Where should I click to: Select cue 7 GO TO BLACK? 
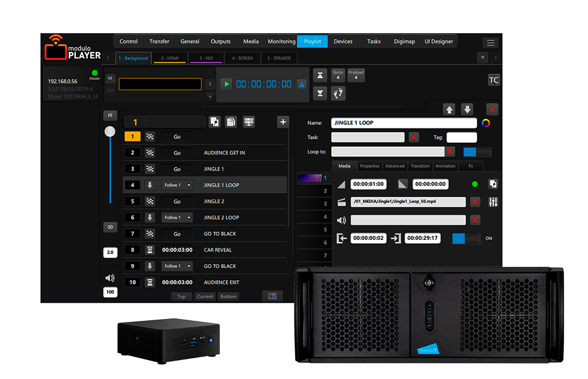pyautogui.click(x=205, y=234)
